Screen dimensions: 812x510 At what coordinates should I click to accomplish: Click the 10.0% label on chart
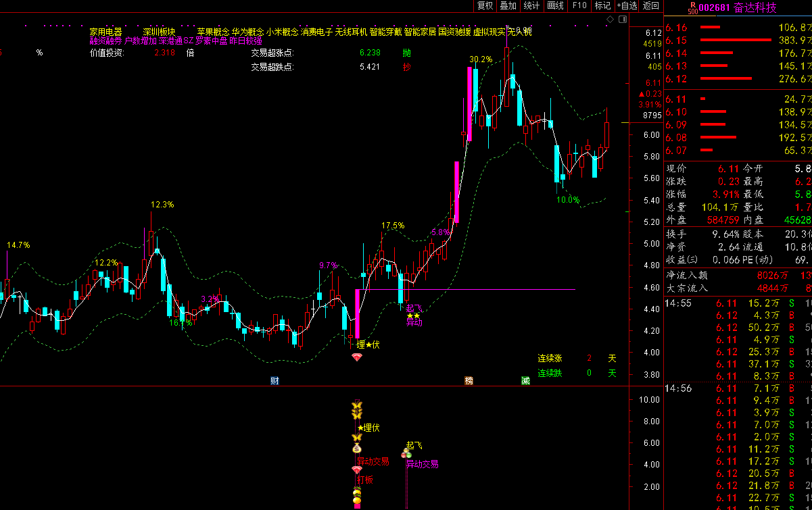[568, 200]
